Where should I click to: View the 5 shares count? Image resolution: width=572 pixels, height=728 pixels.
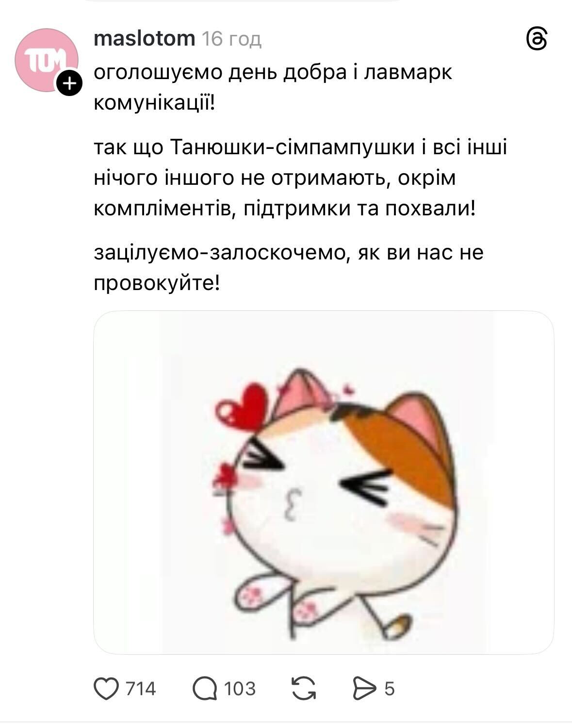390,689
